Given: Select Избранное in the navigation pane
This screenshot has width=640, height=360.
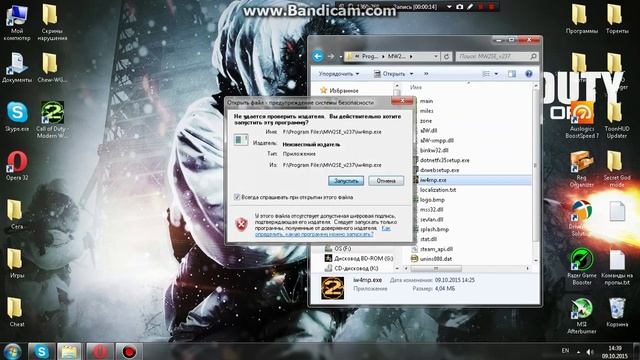Looking at the screenshot, I should coord(340,91).
